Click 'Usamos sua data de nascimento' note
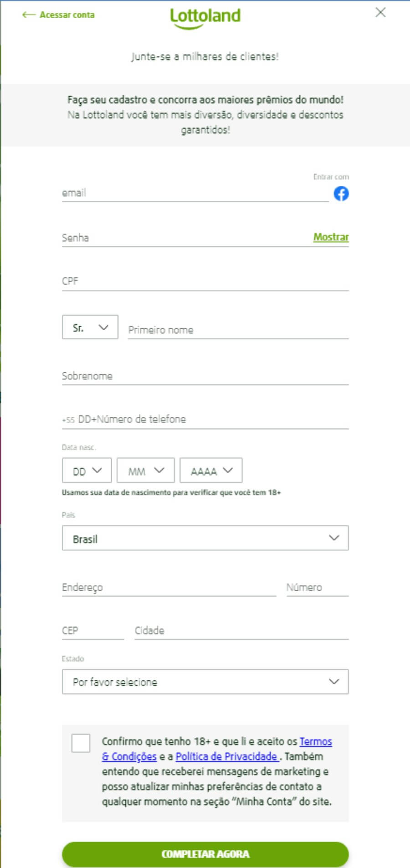The image size is (410, 868). coord(171,492)
